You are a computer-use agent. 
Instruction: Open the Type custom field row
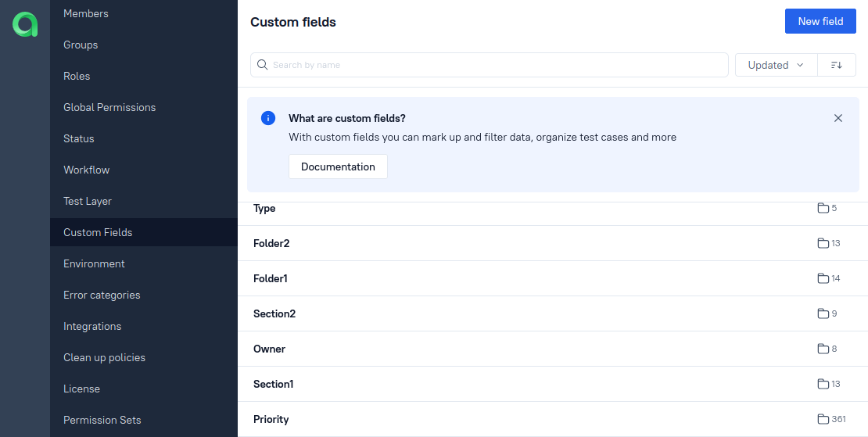[x=264, y=209]
